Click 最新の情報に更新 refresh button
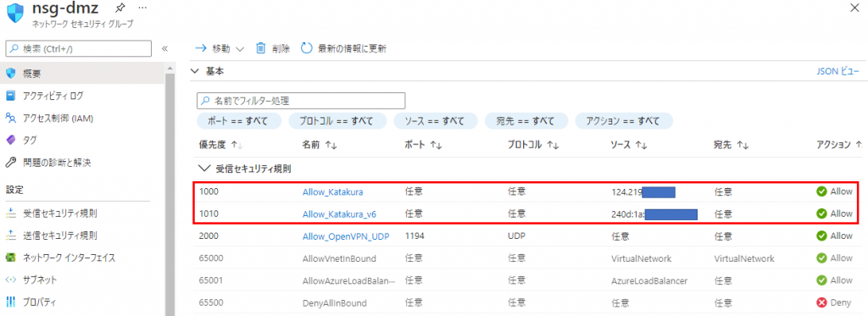Image resolution: width=868 pixels, height=316 pixels. coord(343,48)
